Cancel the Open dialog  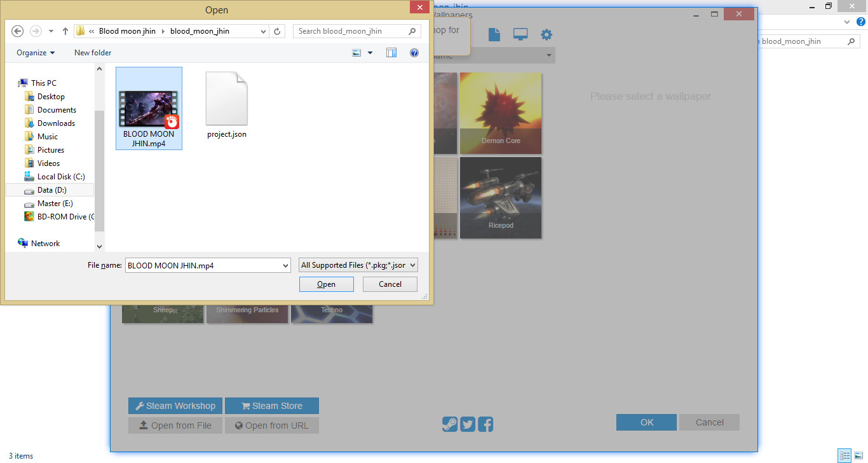390,284
